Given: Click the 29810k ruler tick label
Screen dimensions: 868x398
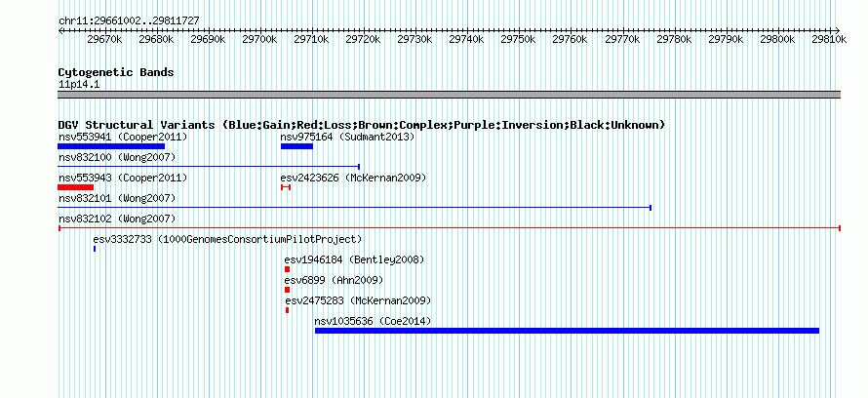Looking at the screenshot, I should tap(829, 39).
